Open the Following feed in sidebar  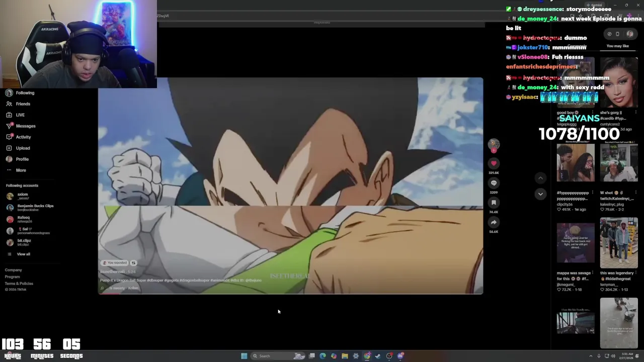20,93
